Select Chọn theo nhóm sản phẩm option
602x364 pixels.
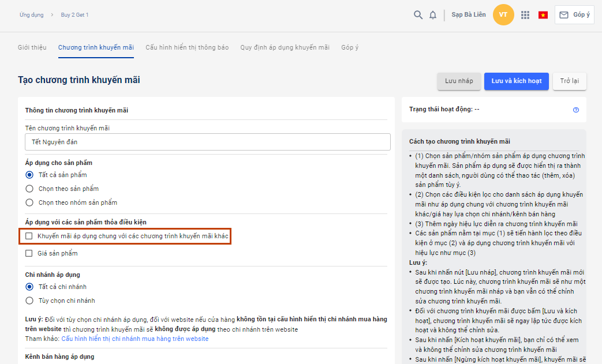point(29,202)
